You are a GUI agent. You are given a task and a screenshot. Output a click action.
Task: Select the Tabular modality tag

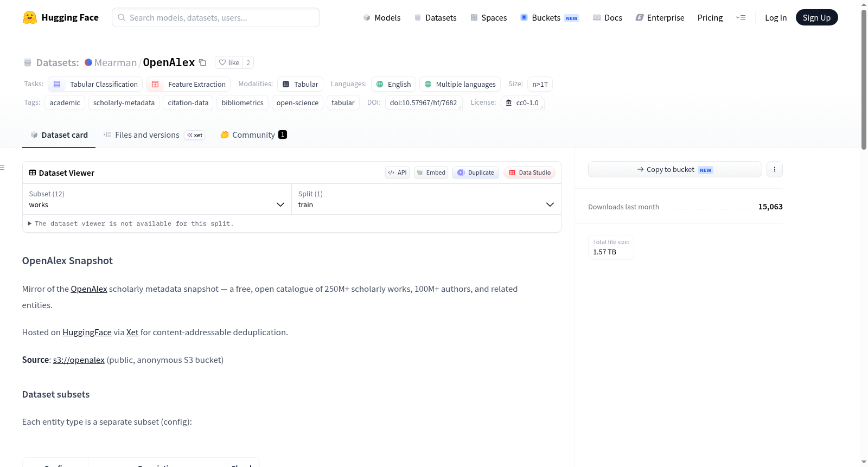pos(301,84)
